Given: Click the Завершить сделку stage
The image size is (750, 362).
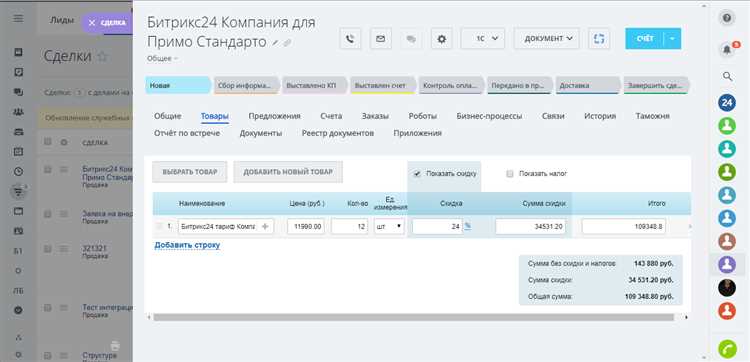Looking at the screenshot, I should 656,86.
